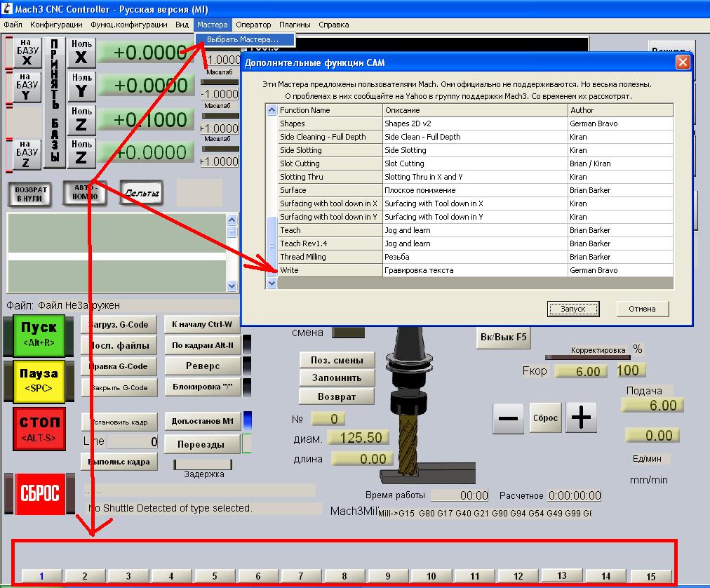
Task: Click the Line number field
Action: click(x=133, y=441)
